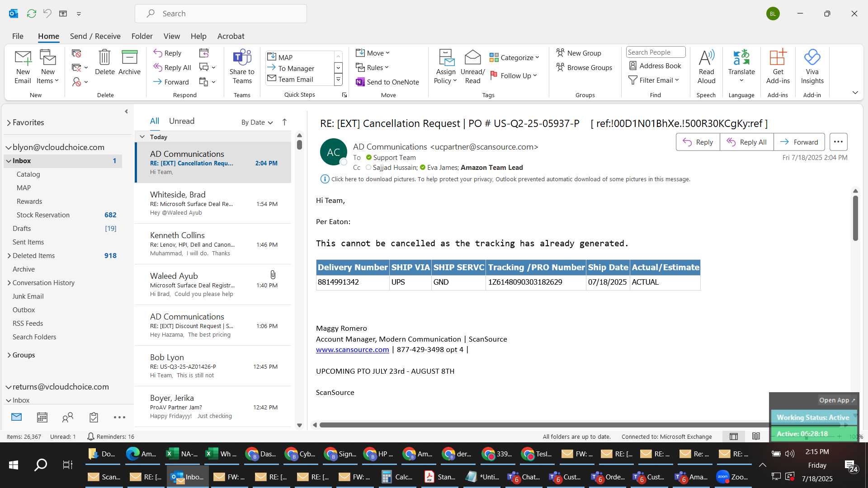Expand the Favorites folder group

(x=9, y=122)
